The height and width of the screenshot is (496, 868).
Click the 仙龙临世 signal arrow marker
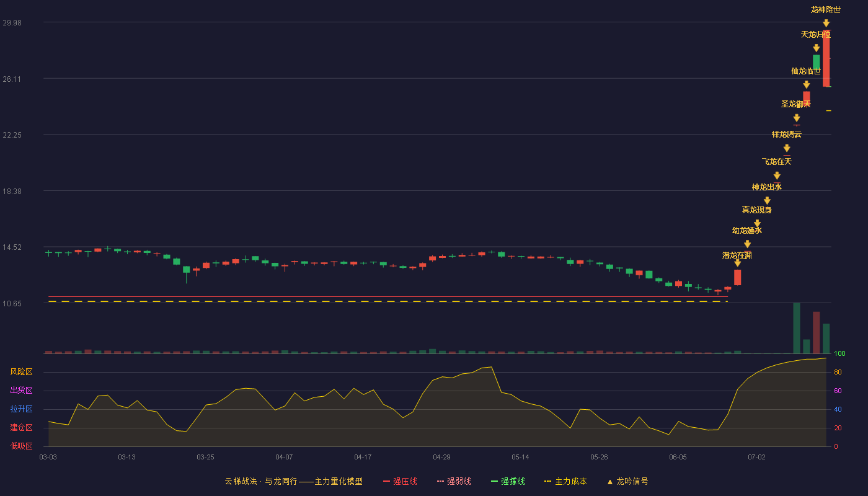[x=806, y=84]
